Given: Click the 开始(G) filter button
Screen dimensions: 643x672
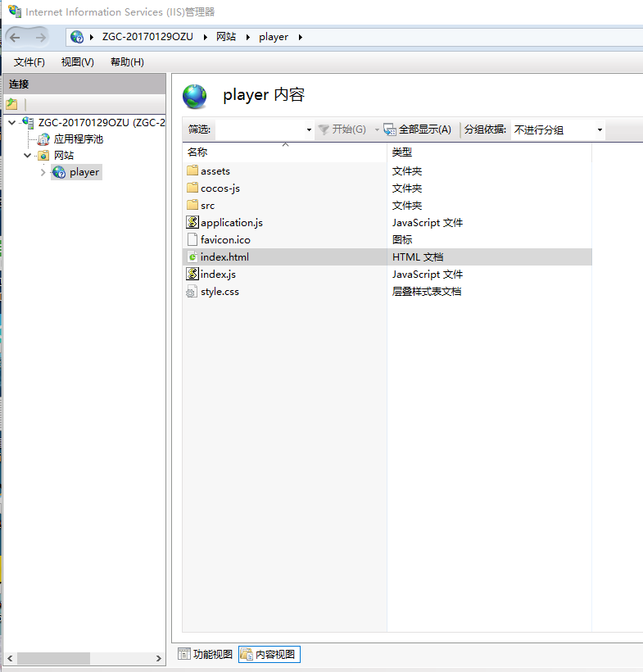Looking at the screenshot, I should click(343, 129).
